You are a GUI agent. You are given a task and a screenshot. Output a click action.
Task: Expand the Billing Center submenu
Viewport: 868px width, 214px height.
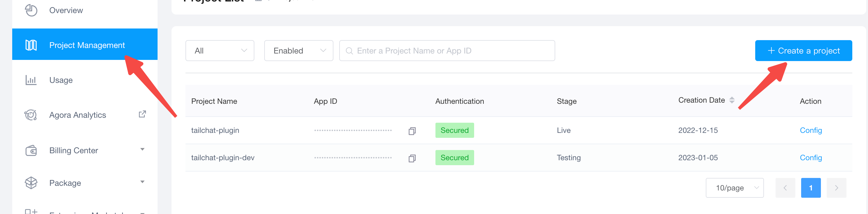point(142,149)
